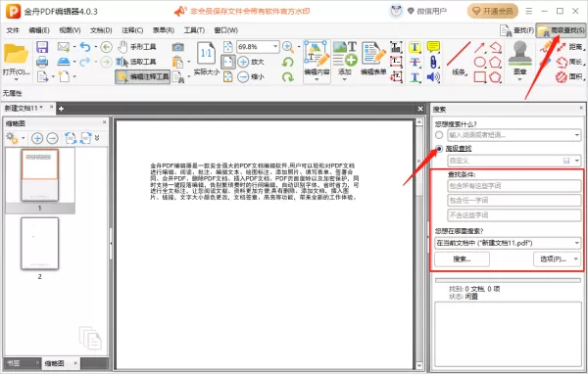Viewport: 588px width, 374px height.
Task: Click the zoom out (缩小) button
Action: 251,76
